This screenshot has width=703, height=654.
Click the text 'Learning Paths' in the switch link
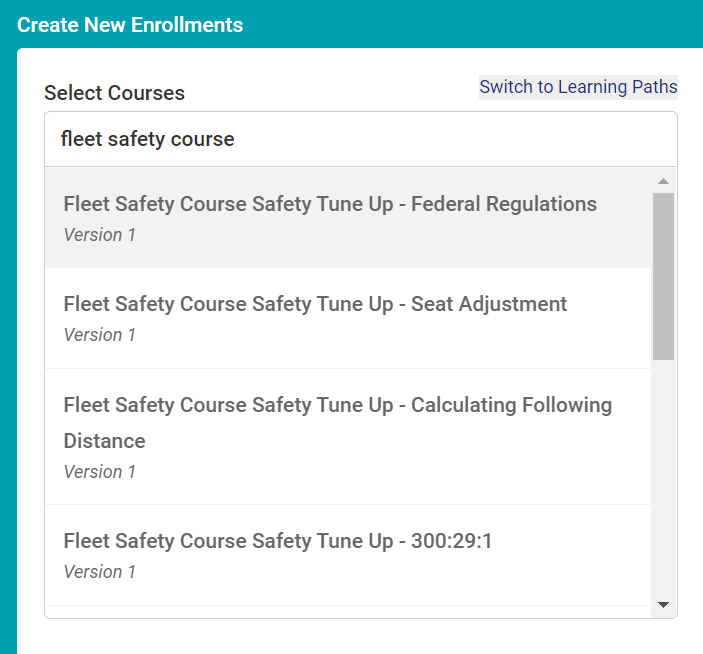pyautogui.click(x=617, y=87)
